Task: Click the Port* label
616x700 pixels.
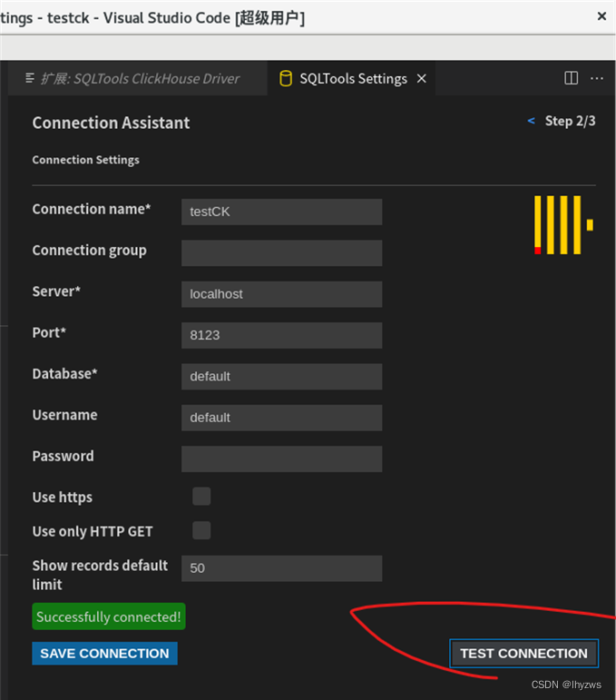Action: tap(49, 332)
